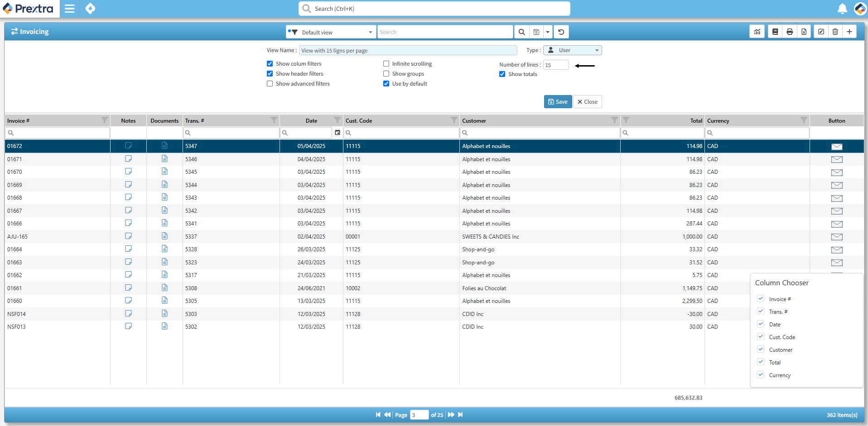The height and width of the screenshot is (426, 868).
Task: Click the Customer column filter field
Action: (540, 133)
